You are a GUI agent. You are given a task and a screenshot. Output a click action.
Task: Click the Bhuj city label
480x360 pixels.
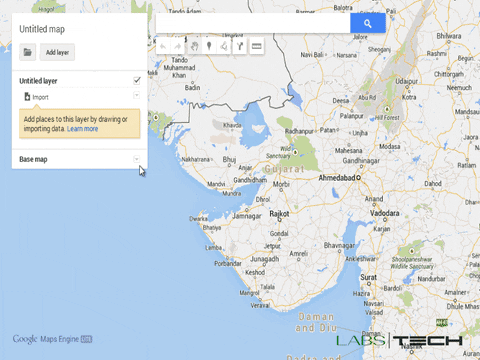[229, 159]
